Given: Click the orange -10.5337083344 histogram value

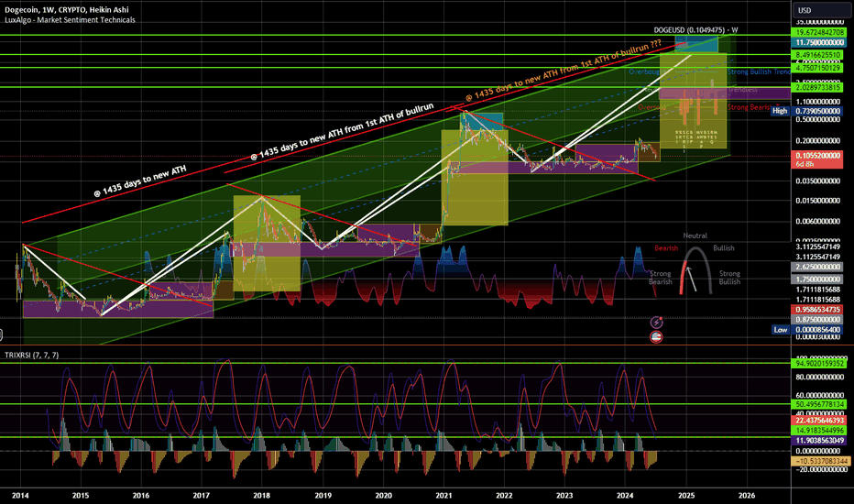Looking at the screenshot, I should [820, 462].
